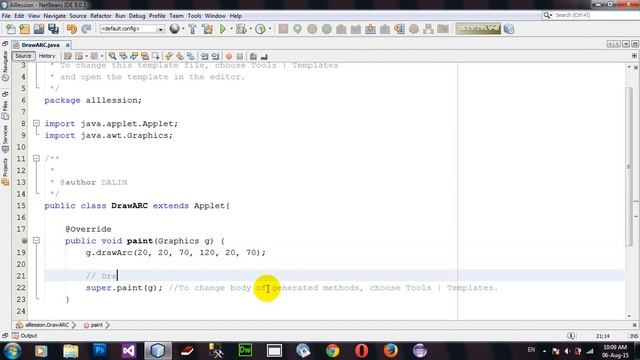Click the memory usage indicator bar
This screenshot has width=640, height=360.
[478, 29]
